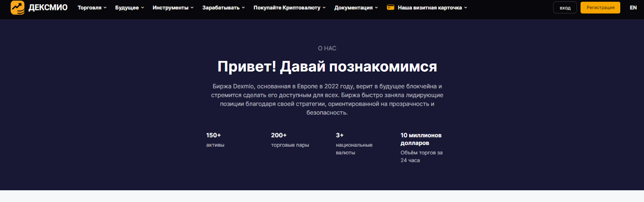The image size is (644, 202).
Task: Click the orange card icon in the navbar
Action: pos(390,7)
